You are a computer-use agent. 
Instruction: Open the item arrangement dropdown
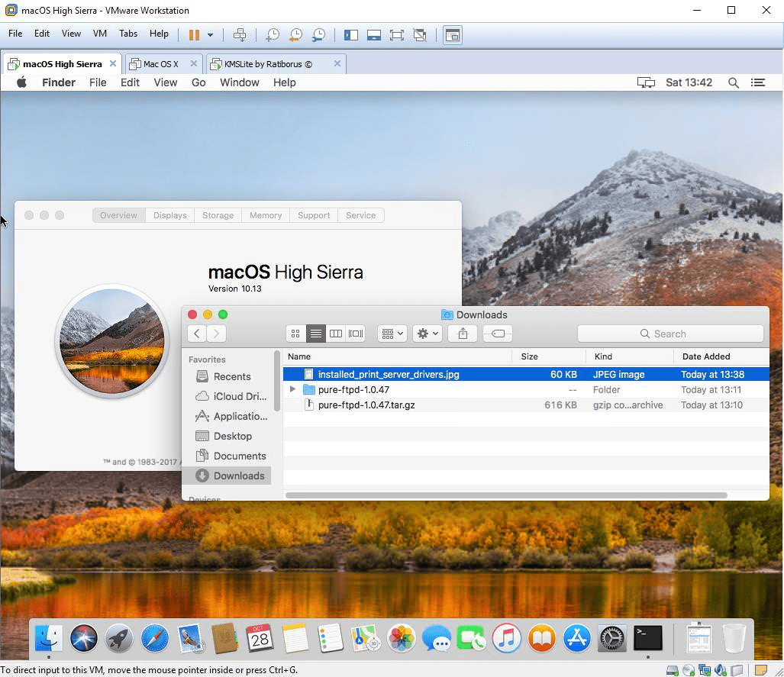392,333
